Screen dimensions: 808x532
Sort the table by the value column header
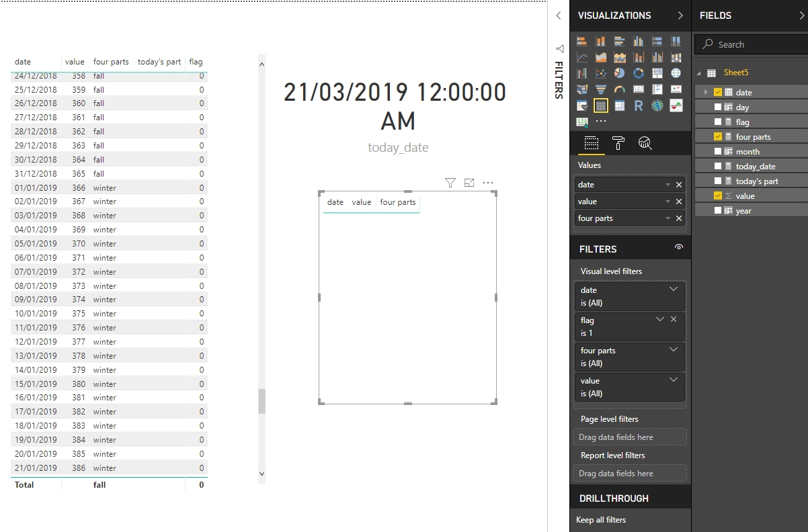pos(75,62)
